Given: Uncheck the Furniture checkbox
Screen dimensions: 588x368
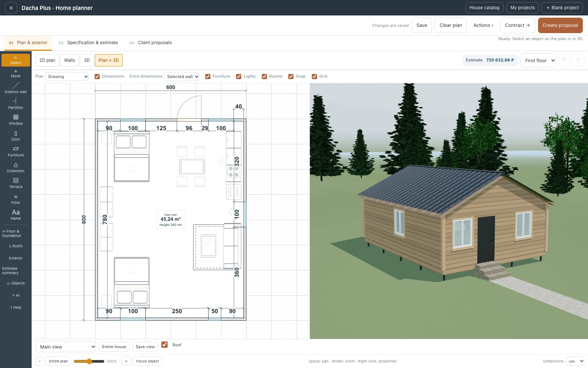Looking at the screenshot, I should 208,77.
